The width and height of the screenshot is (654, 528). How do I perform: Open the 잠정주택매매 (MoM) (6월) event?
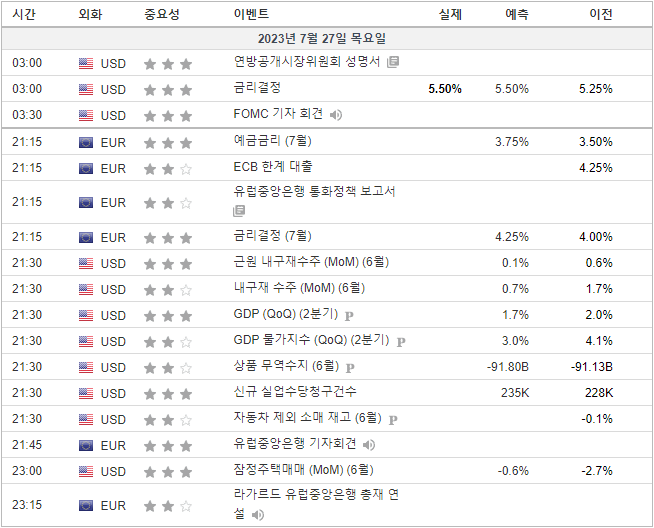coord(303,470)
